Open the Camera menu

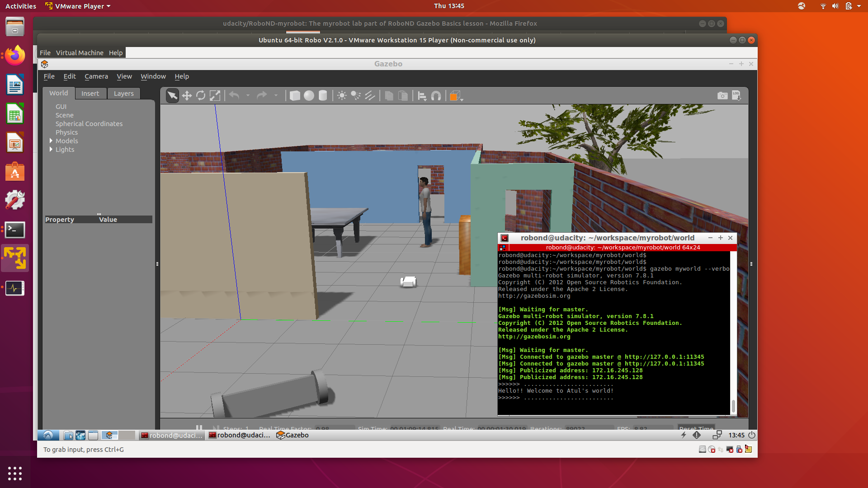pyautogui.click(x=96, y=76)
